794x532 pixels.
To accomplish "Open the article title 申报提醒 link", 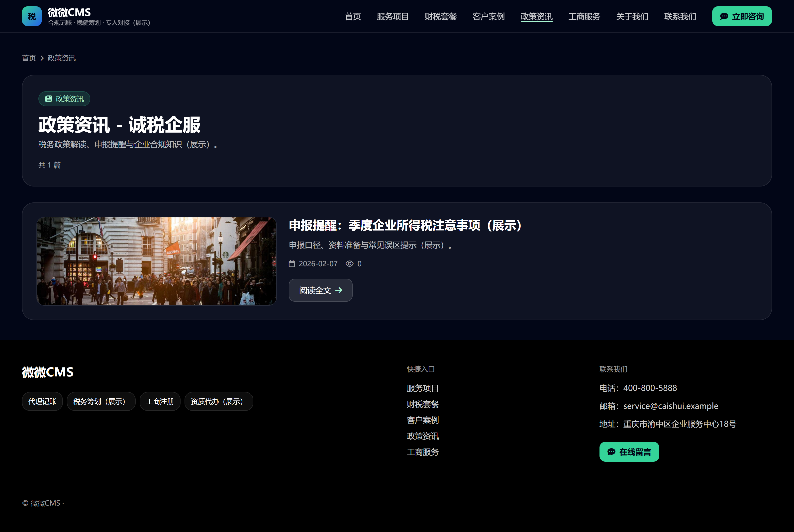I will click(x=405, y=225).
